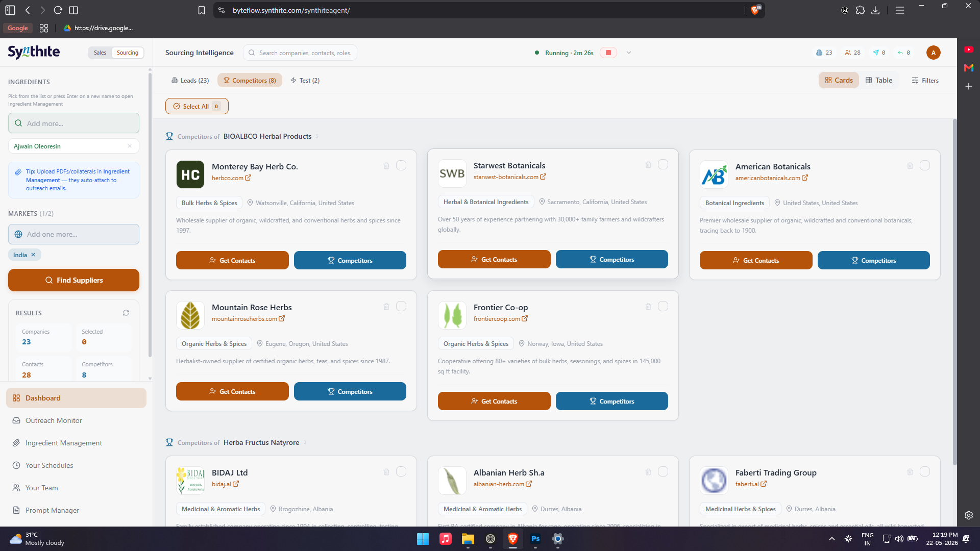Bookmark this page in the browser

pos(202,10)
